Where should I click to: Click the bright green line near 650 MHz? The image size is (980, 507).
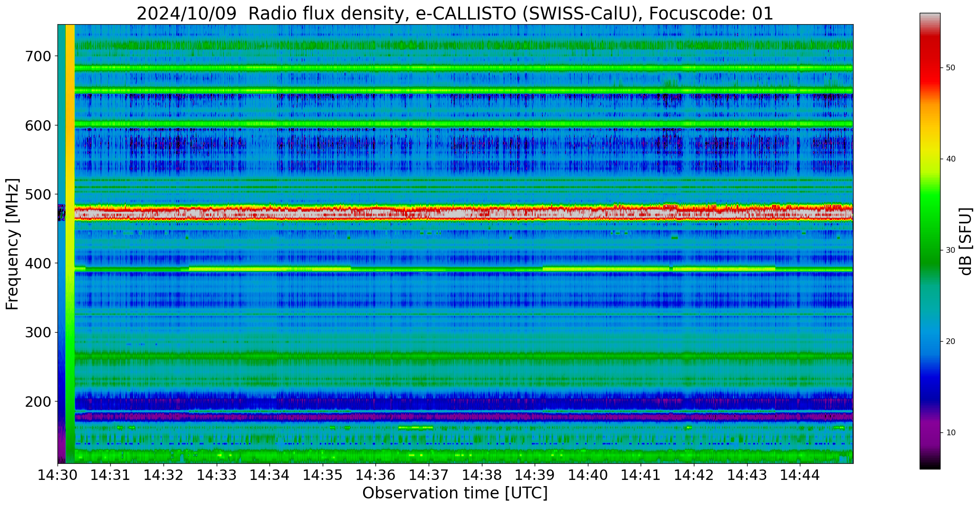(x=463, y=90)
